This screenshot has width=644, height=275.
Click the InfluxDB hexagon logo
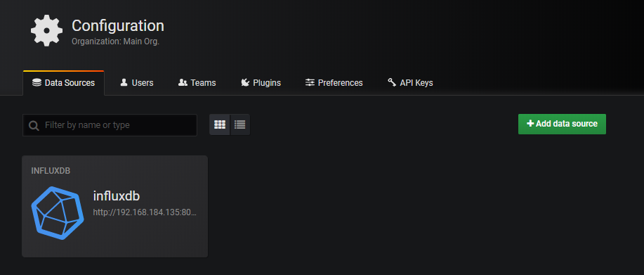tap(58, 213)
